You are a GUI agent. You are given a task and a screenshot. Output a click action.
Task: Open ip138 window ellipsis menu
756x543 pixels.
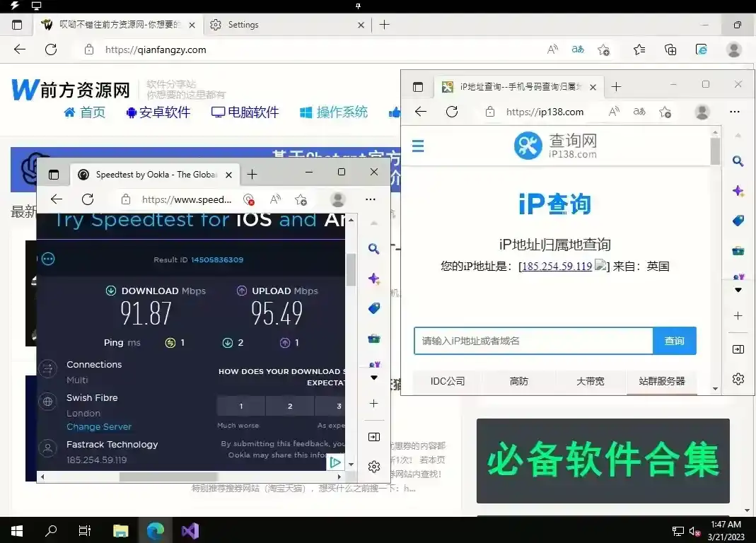click(734, 112)
